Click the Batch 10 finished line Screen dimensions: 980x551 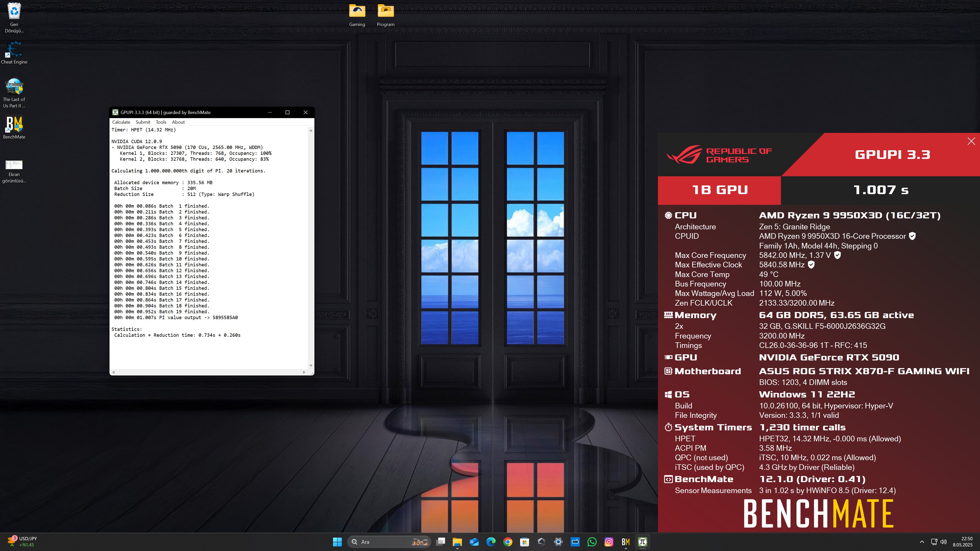[x=162, y=259]
